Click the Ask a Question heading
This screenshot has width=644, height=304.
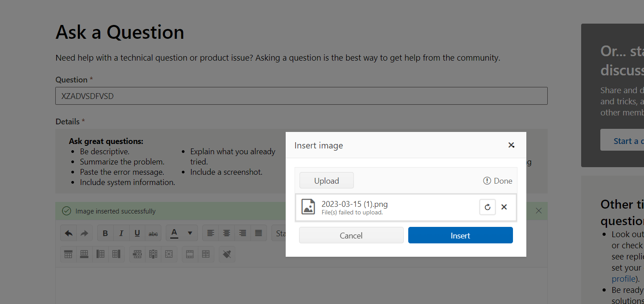[120, 32]
